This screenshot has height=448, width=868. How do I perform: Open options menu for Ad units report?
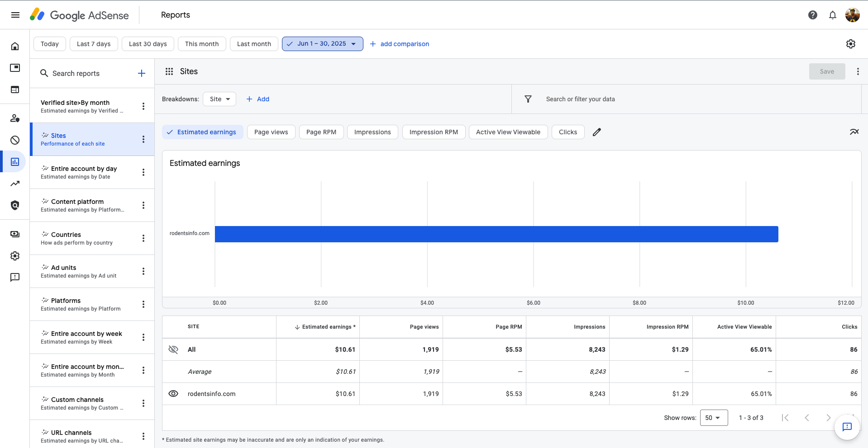point(143,271)
